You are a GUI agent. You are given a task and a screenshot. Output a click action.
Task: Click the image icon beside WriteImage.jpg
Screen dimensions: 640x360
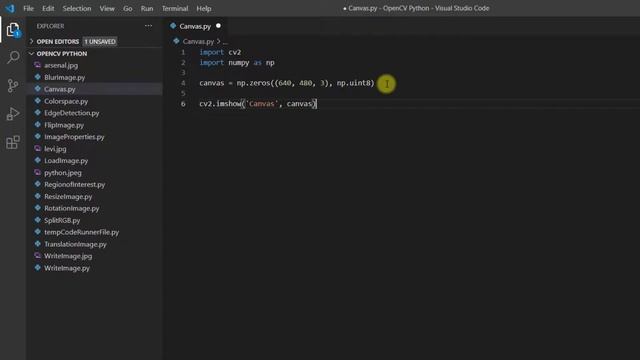tap(38, 256)
